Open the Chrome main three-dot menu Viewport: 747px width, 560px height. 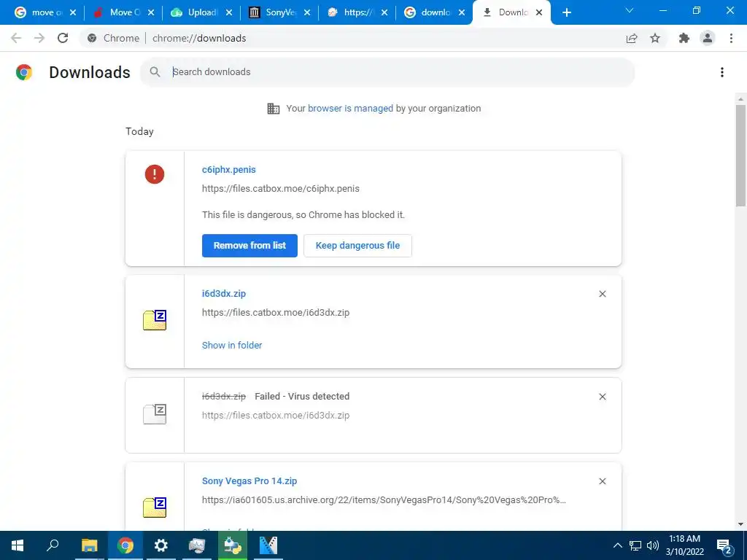click(731, 38)
